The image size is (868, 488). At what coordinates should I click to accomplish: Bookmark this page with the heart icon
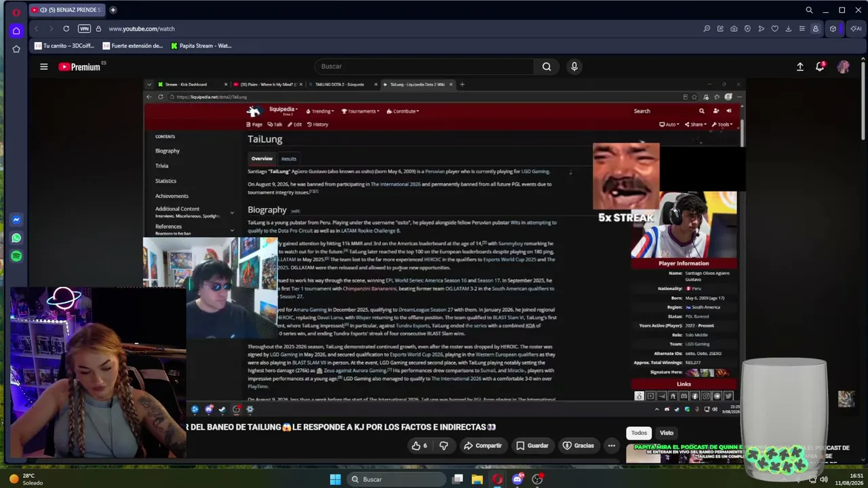(x=774, y=28)
